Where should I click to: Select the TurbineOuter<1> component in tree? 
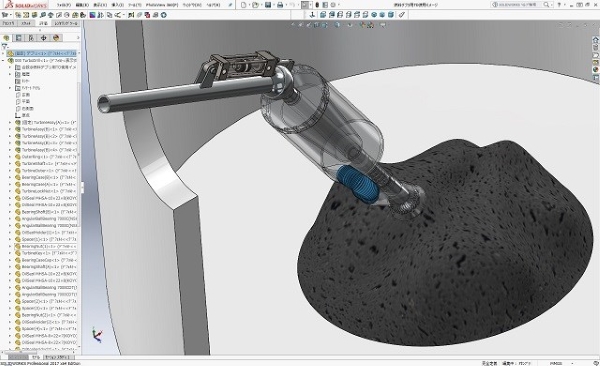click(x=46, y=170)
